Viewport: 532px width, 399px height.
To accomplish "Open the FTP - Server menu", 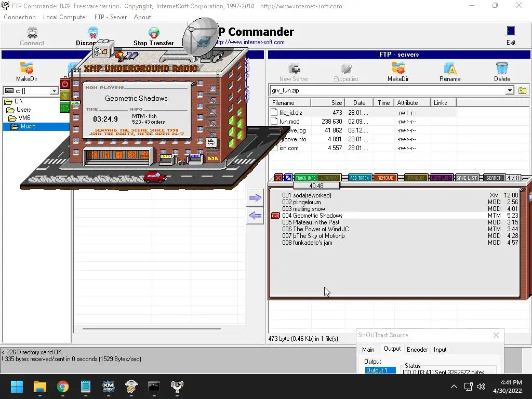I will tap(111, 17).
